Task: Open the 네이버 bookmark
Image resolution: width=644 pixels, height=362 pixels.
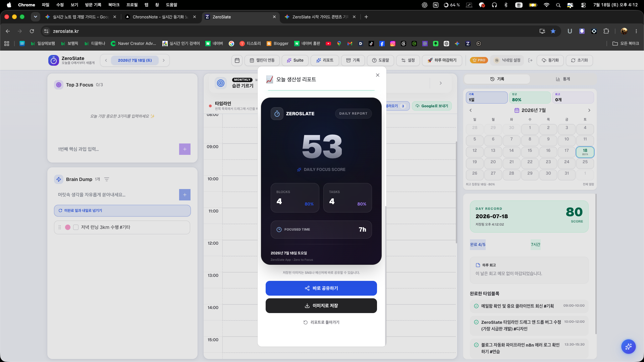Action: coord(214,44)
